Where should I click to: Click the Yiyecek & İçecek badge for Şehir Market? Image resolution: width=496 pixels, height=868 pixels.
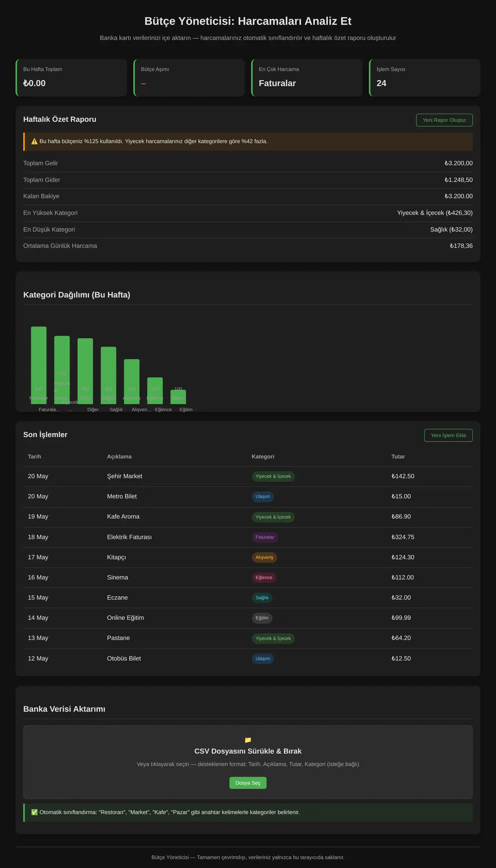273,476
